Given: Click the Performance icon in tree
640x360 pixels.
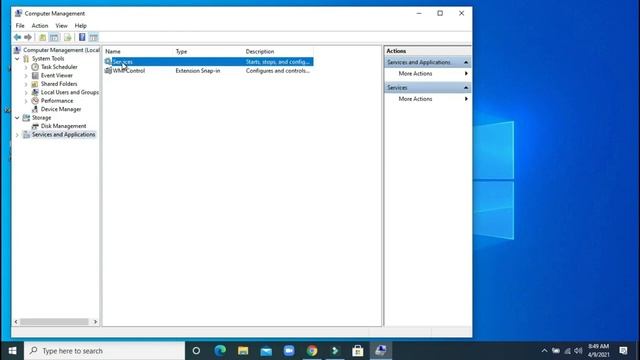Looking at the screenshot, I should tap(35, 101).
